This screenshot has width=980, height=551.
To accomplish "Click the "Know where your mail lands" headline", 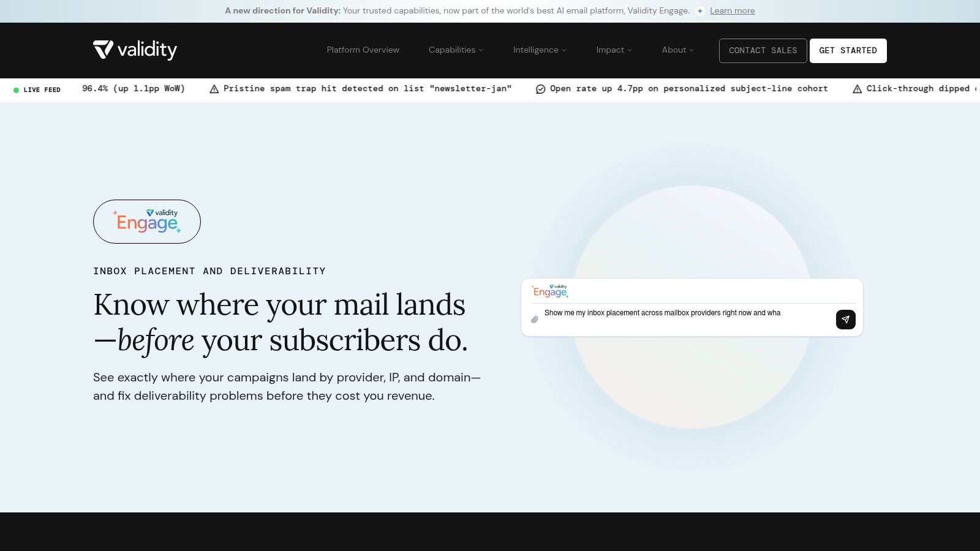I will click(281, 323).
